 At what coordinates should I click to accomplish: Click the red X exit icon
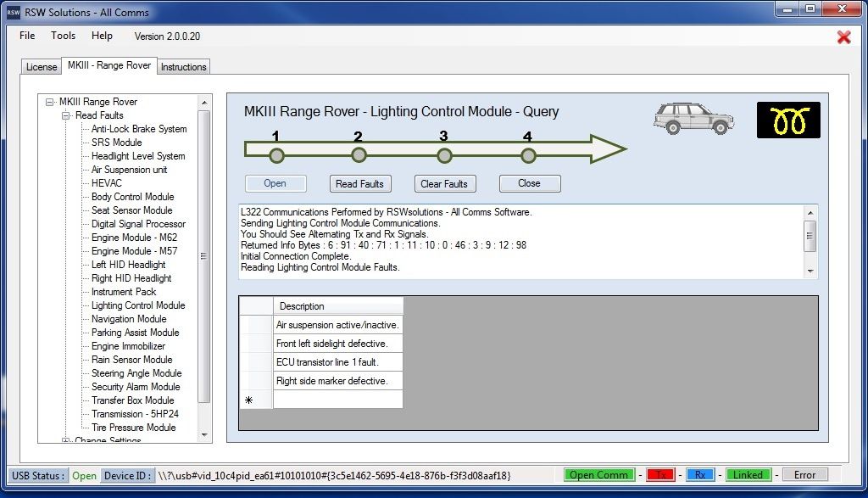coord(843,37)
